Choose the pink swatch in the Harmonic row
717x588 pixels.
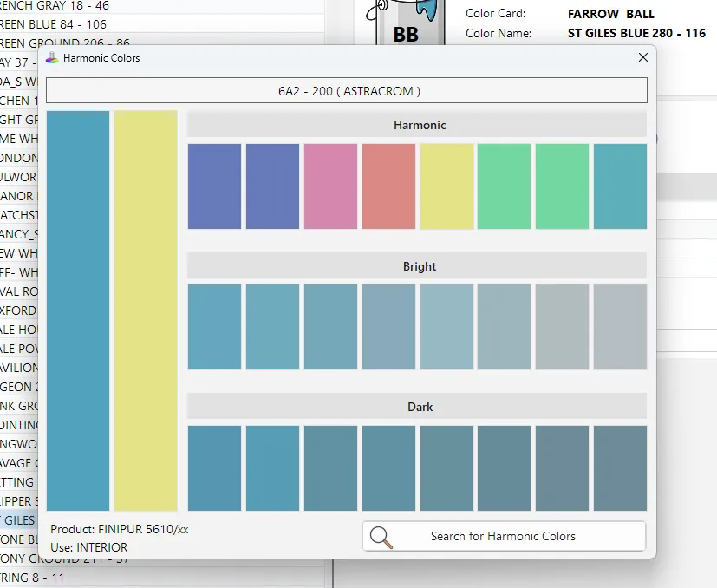pos(330,186)
